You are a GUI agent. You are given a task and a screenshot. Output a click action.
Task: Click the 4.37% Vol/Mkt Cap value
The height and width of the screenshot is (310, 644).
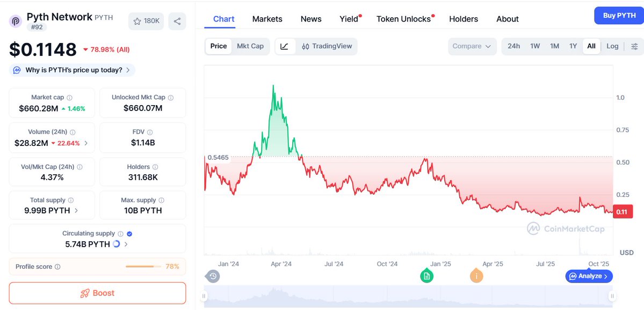pos(52,178)
